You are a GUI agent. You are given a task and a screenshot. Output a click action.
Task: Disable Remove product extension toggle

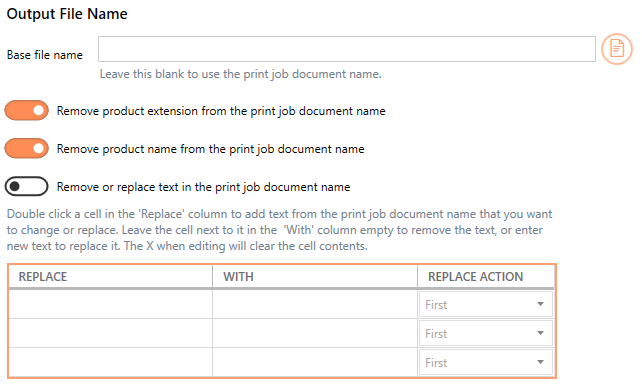coord(27,111)
